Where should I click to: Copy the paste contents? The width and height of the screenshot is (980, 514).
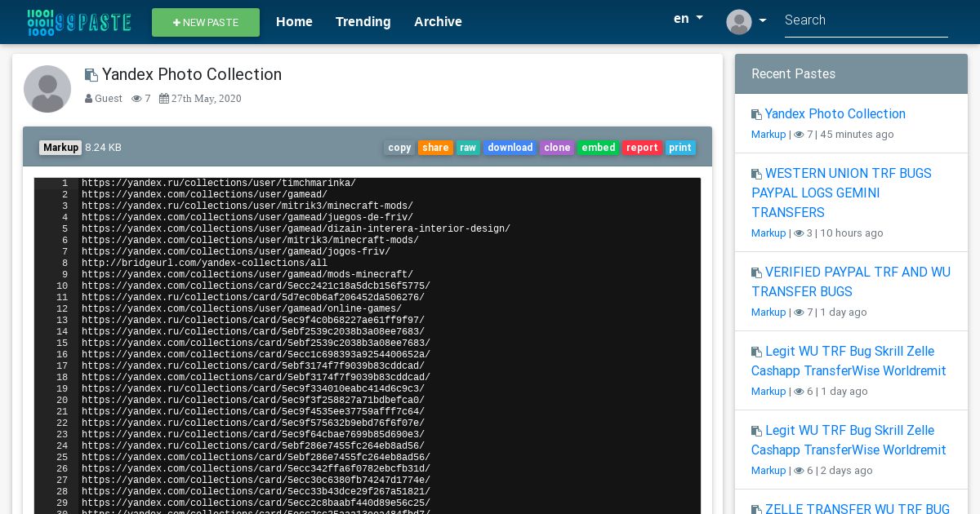pyautogui.click(x=399, y=148)
